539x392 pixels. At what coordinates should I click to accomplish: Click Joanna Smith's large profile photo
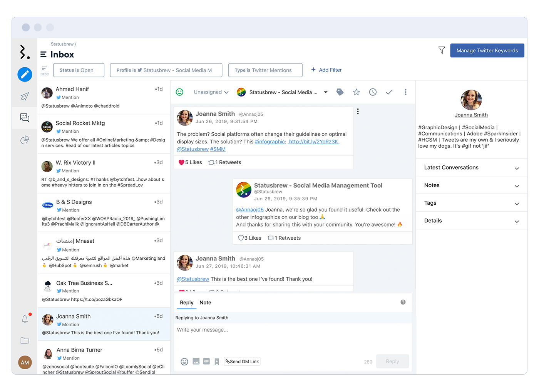pyautogui.click(x=471, y=100)
